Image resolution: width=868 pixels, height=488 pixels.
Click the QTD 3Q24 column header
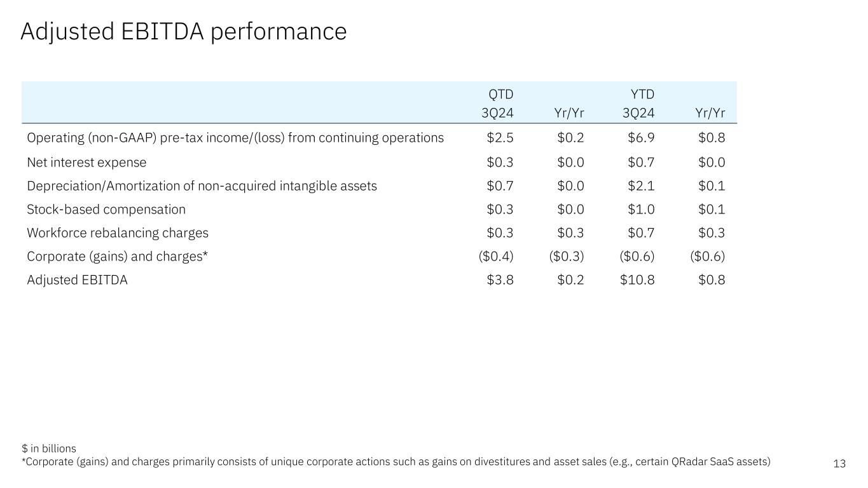point(500,104)
